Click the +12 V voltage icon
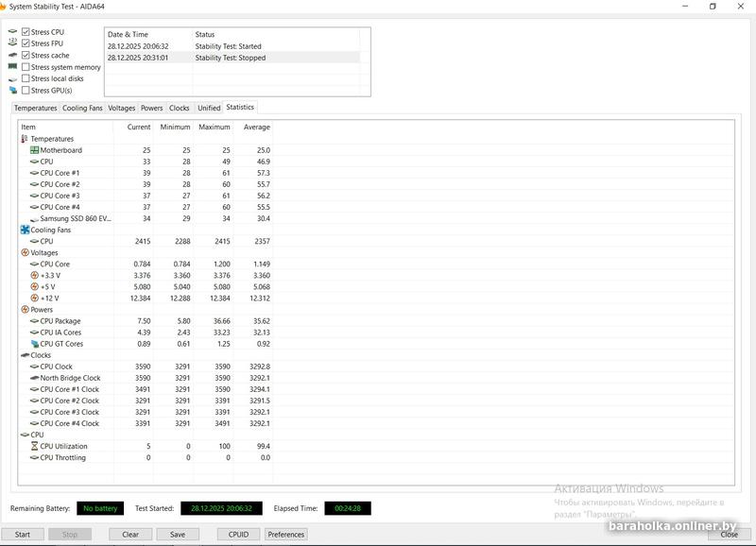Image resolution: width=756 pixels, height=546 pixels. point(34,299)
